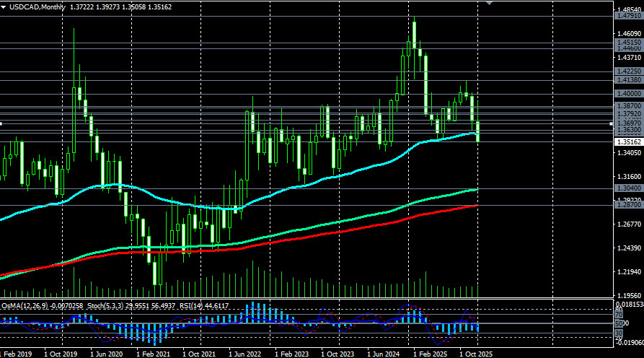Click the 1 Oct 2025 date label

[x=475, y=354]
